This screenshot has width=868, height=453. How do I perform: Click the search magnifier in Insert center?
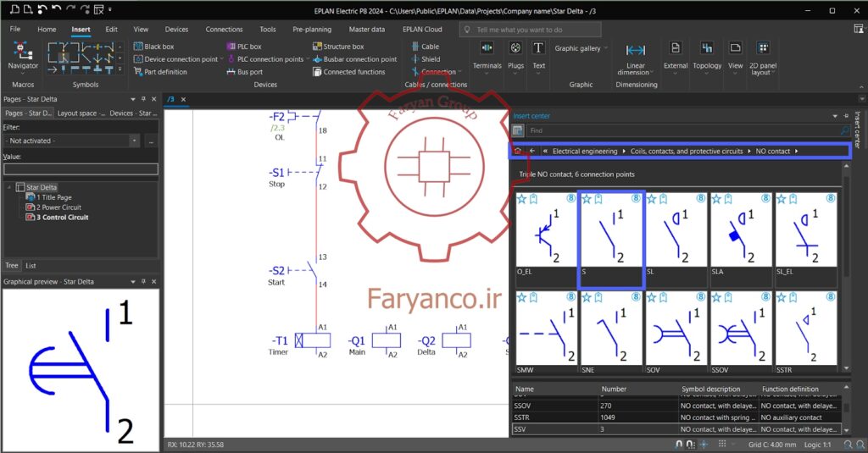(x=845, y=130)
